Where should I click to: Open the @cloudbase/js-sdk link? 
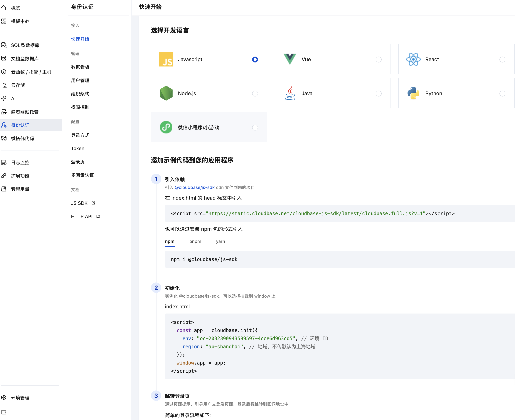pyautogui.click(x=194, y=187)
